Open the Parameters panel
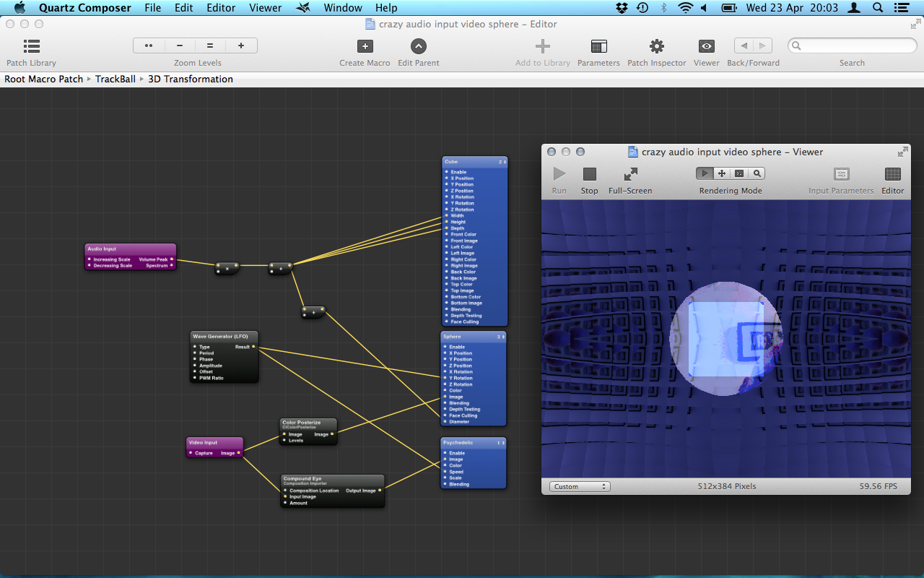Screen dimensions: 924x578 click(598, 46)
